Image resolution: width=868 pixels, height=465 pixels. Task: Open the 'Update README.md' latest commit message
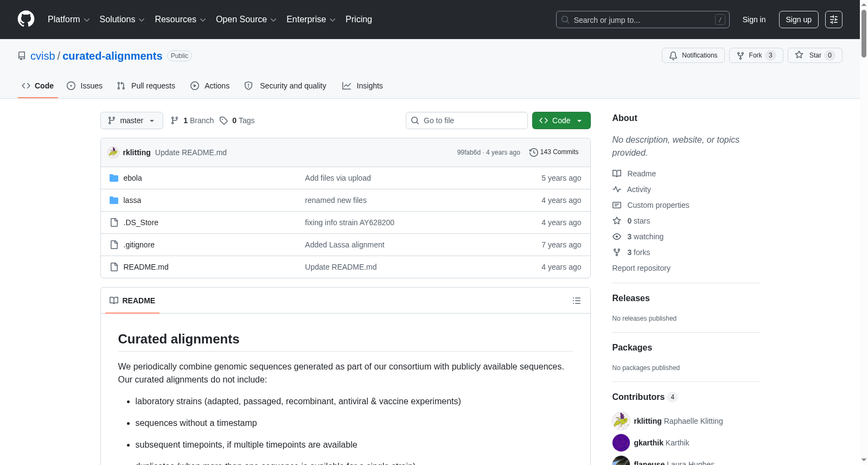pyautogui.click(x=191, y=152)
